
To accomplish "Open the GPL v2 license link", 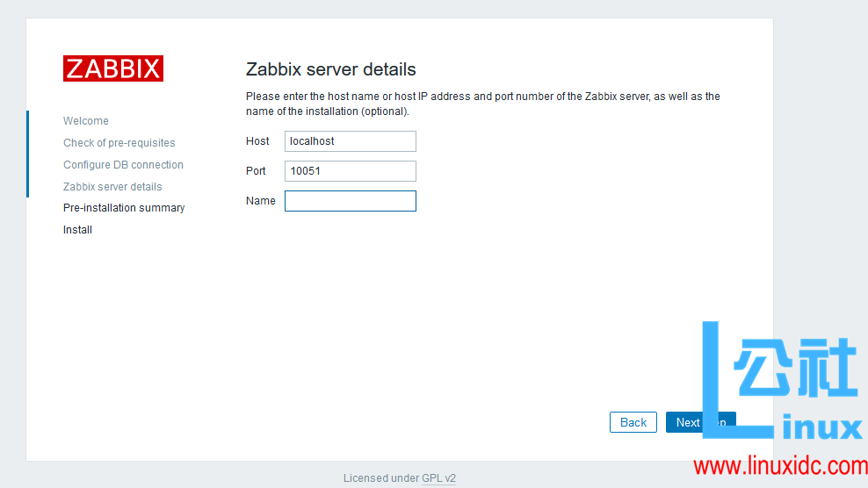I will (x=438, y=478).
